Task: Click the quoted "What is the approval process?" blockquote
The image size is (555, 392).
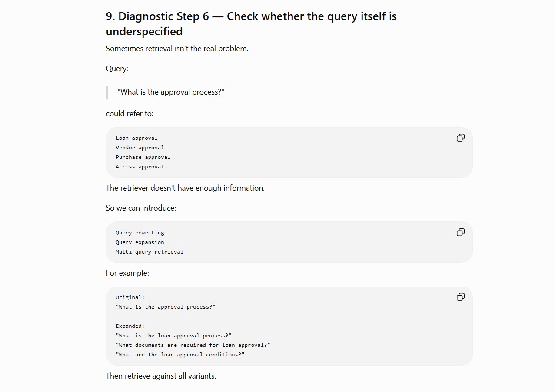Action: coord(171,92)
